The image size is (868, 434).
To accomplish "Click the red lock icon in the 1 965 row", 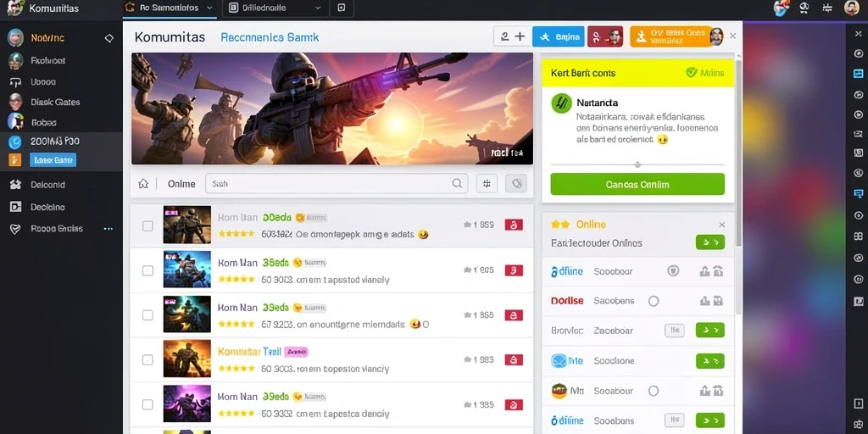I will [x=514, y=315].
